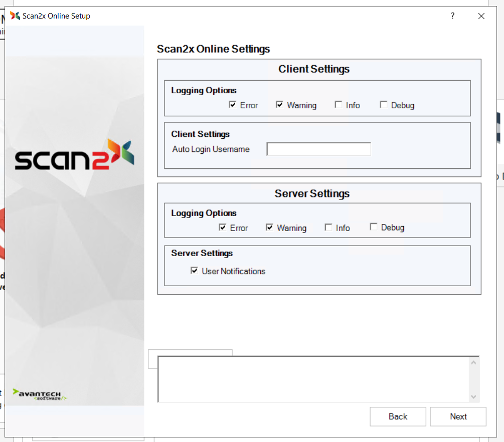Enable Info under Client Logging Options
The height and width of the screenshot is (442, 504).
pos(339,105)
